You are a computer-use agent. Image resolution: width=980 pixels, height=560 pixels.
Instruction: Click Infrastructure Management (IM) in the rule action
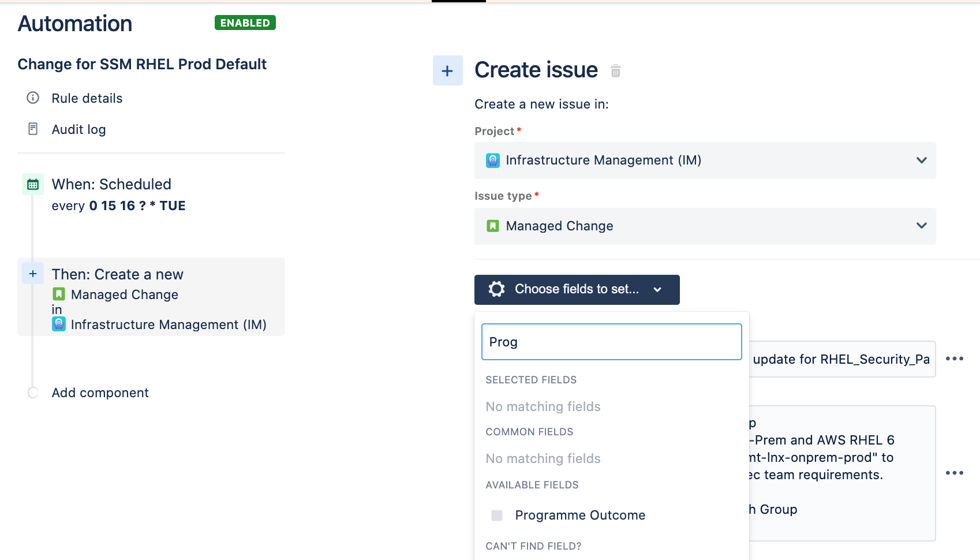(169, 324)
